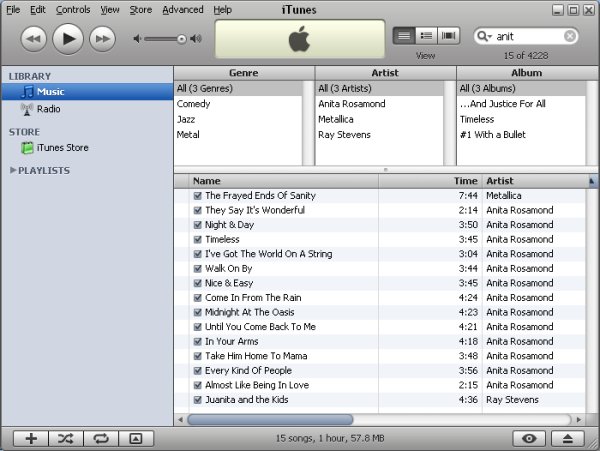This screenshot has width=600, height=451.
Task: Select Timeless in the Album browser
Action: [522, 119]
